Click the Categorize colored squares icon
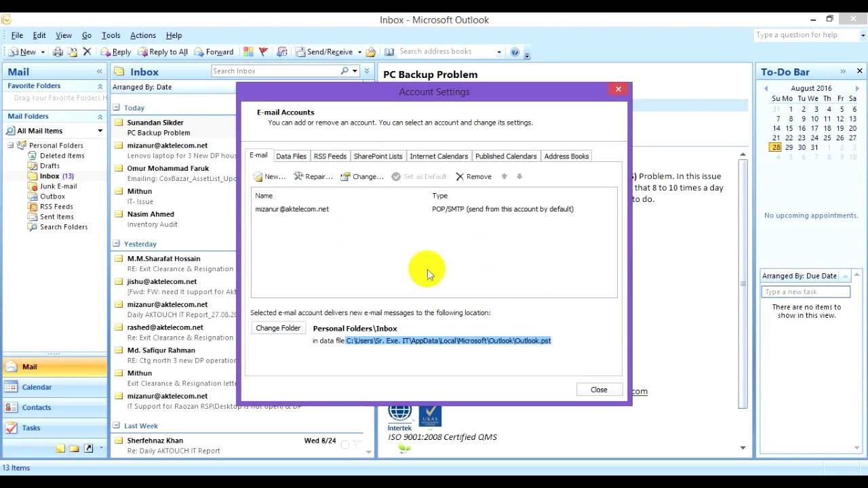 tap(249, 52)
